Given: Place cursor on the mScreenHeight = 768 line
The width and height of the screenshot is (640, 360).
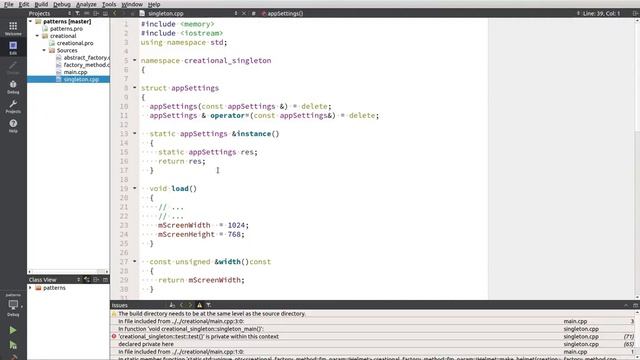Looking at the screenshot, I should (x=201, y=234).
